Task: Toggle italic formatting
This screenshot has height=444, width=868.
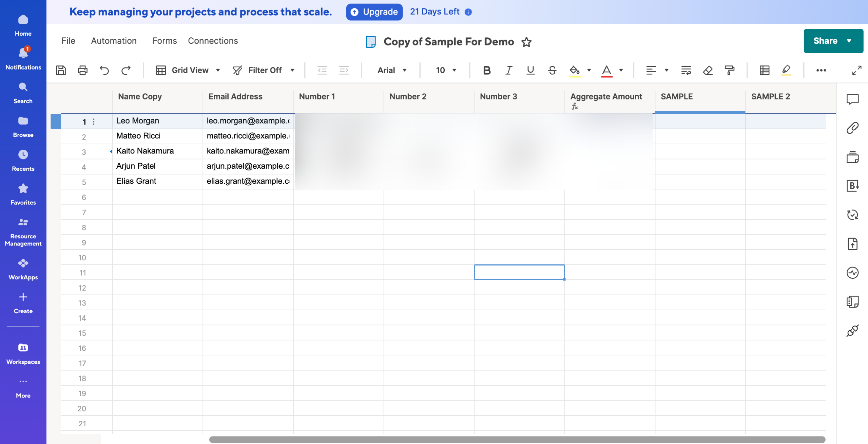Action: tap(508, 70)
